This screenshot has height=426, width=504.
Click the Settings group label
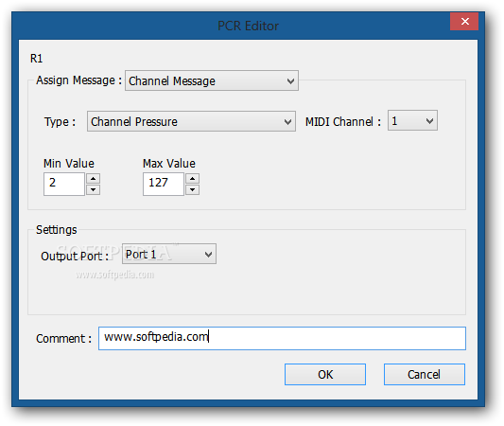click(x=56, y=230)
